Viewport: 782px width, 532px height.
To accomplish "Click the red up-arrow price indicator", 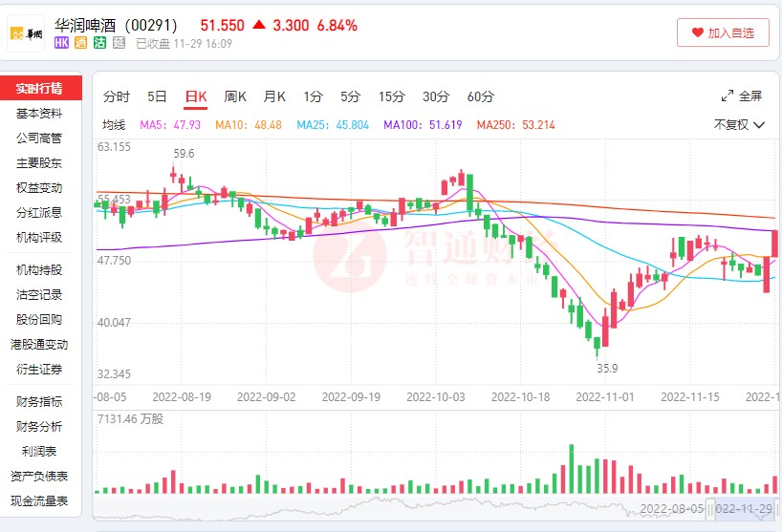I will coord(258,25).
